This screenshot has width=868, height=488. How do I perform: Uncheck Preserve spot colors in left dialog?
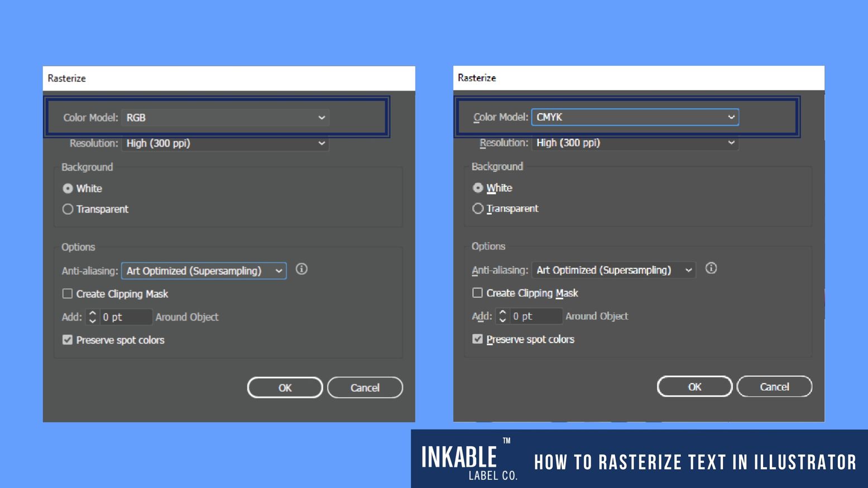(x=68, y=340)
